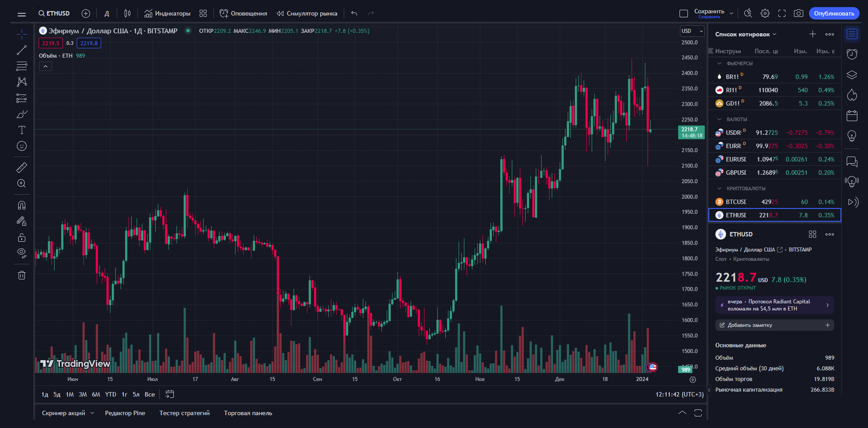The height and width of the screenshot is (428, 868).
Task: Activate the magnet snapping mode
Action: coord(21,205)
